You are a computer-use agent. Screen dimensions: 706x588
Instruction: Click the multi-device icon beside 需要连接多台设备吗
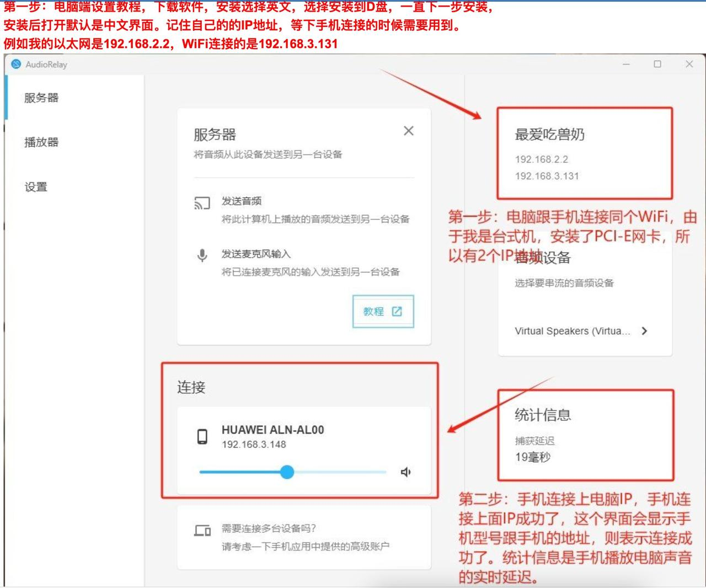[x=203, y=531]
